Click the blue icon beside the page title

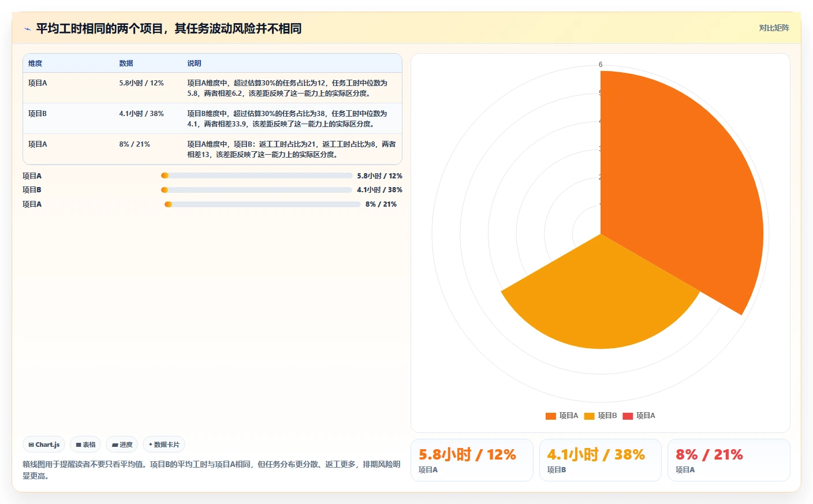(27, 29)
